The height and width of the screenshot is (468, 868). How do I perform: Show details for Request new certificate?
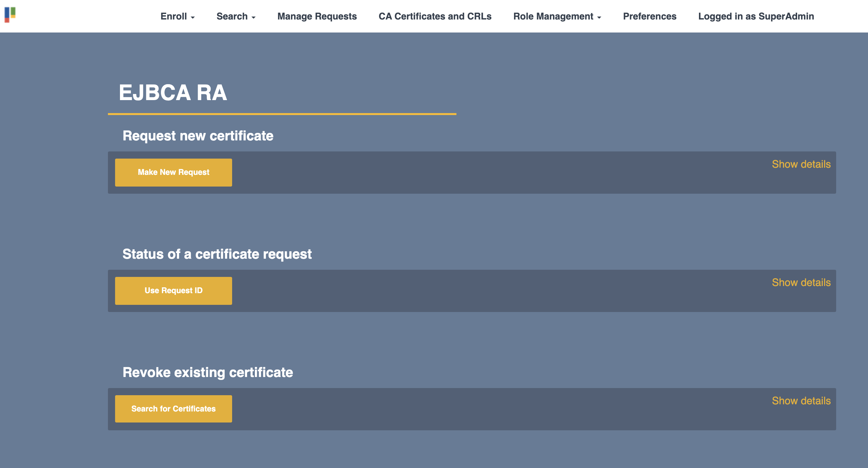pos(801,164)
